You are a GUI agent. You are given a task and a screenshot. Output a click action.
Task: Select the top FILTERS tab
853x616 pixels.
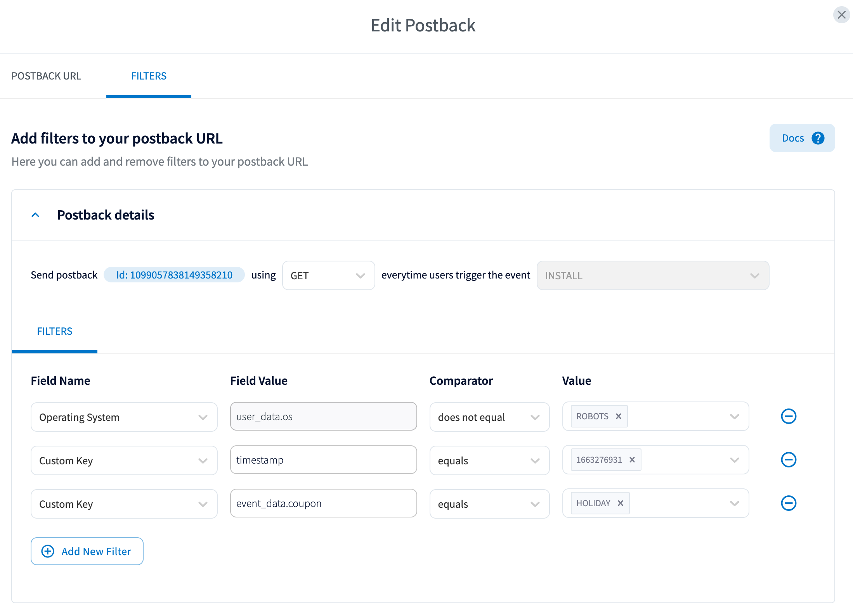[x=149, y=76]
